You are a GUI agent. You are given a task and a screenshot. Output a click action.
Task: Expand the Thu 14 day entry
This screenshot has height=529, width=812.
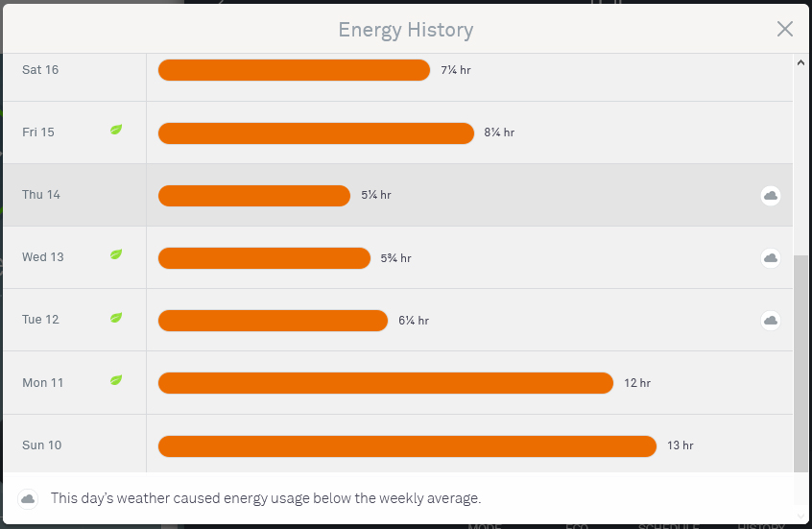tap(41, 195)
